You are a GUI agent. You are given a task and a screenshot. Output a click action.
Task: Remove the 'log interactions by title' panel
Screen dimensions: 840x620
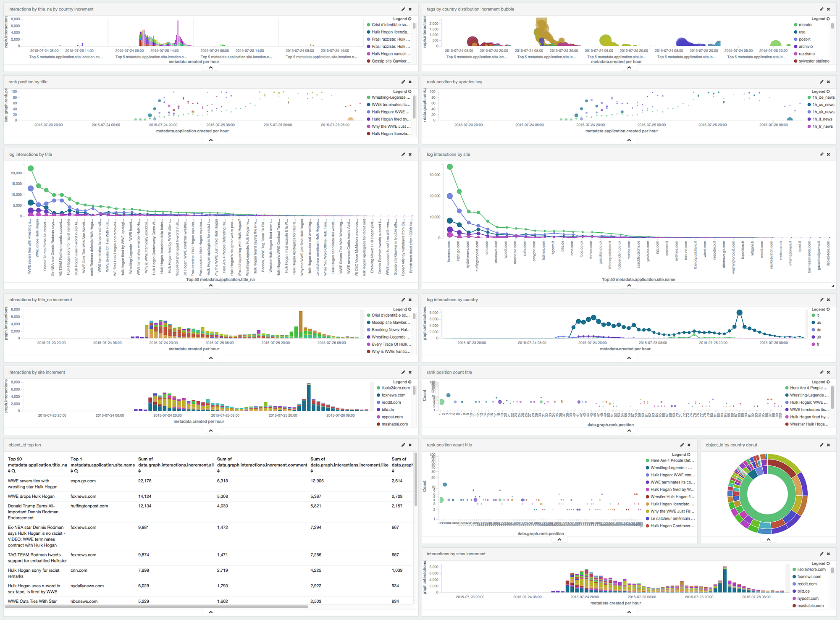[410, 155]
